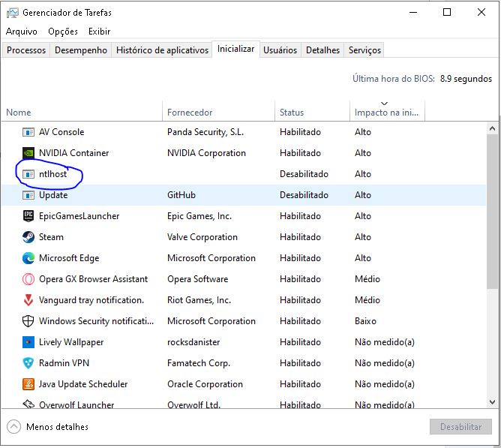Viewport: 501px width, 448px height.
Task: Click the Radmin VPN icon
Action: (x=28, y=363)
